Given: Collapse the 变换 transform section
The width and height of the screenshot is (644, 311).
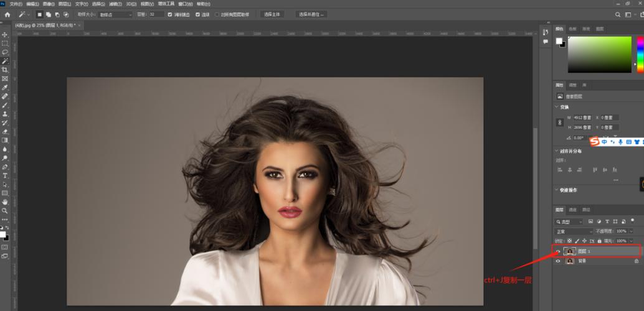Looking at the screenshot, I should (557, 106).
